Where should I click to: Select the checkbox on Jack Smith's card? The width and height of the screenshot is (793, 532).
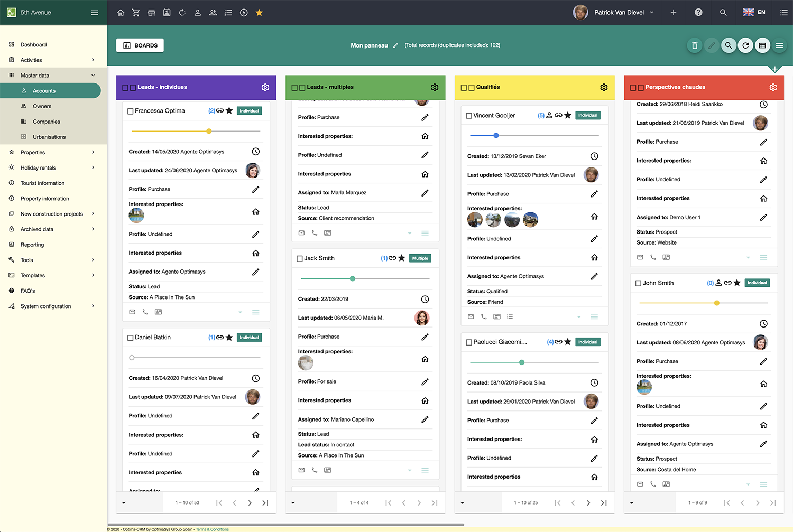[299, 258]
